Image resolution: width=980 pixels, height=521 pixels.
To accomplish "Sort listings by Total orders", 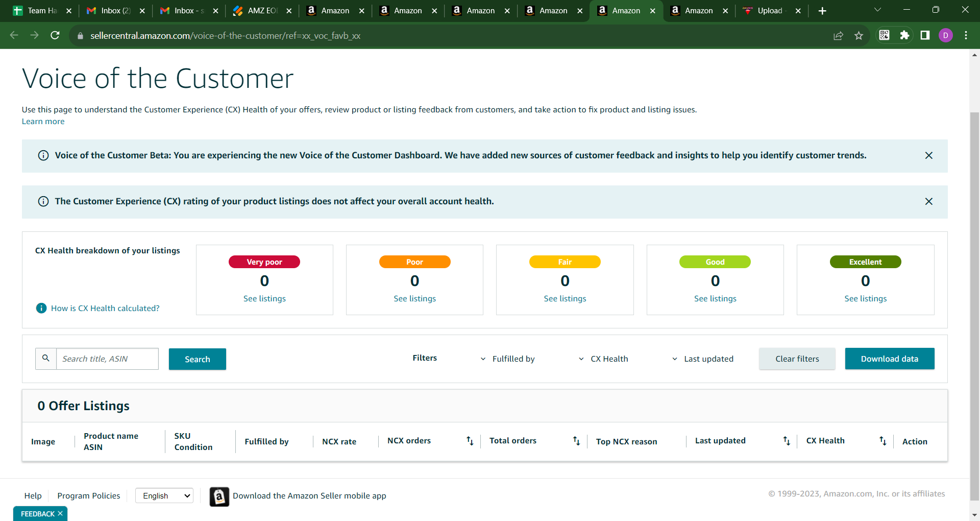I will [x=576, y=441].
